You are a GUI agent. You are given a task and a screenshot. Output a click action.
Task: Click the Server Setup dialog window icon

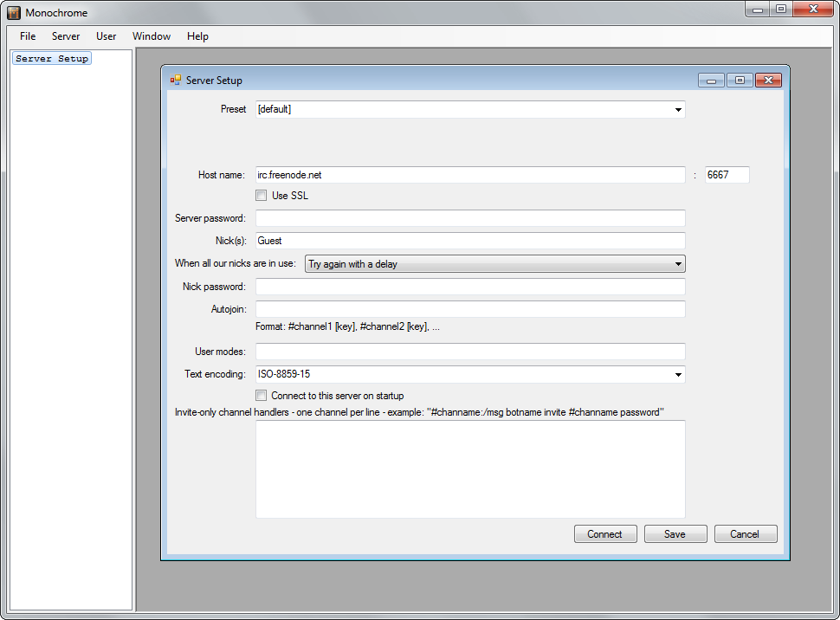pyautogui.click(x=176, y=80)
